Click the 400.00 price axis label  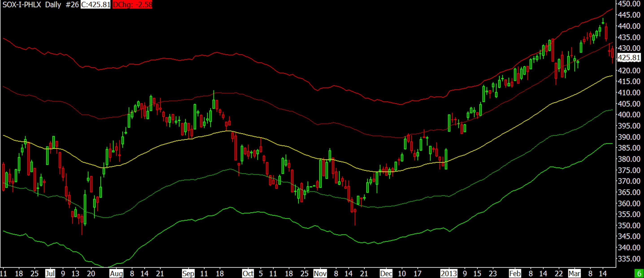(x=629, y=115)
